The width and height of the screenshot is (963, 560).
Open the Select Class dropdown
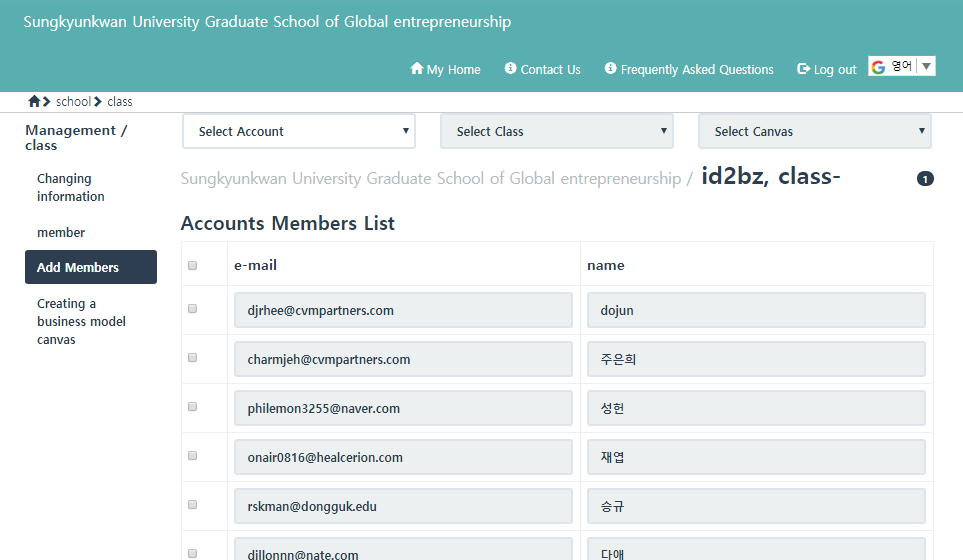pyautogui.click(x=557, y=131)
